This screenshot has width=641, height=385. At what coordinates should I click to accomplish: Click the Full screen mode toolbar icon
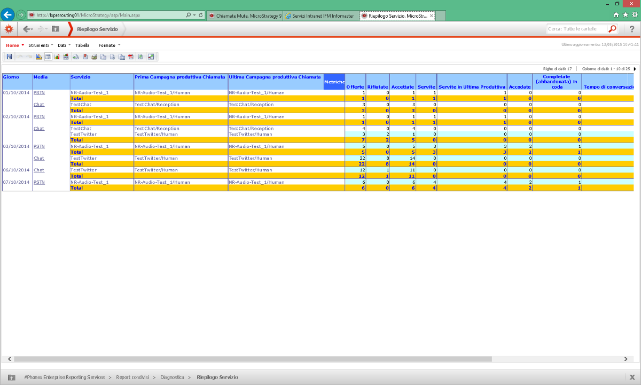151,57
